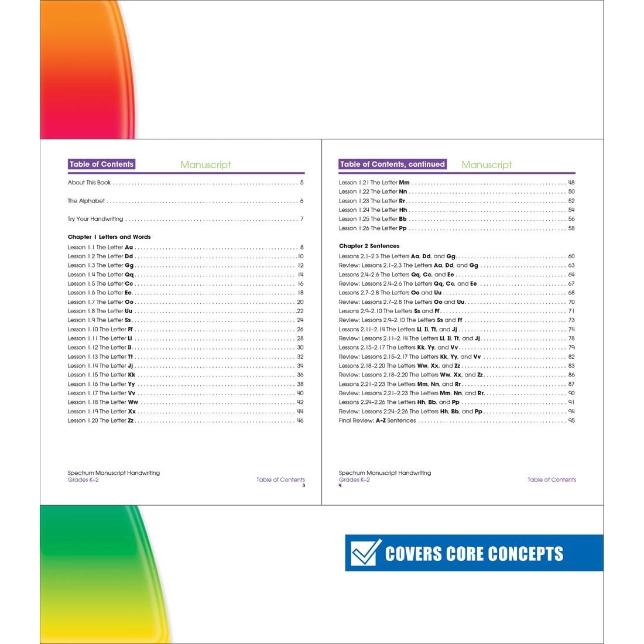This screenshot has height=644, width=644.
Task: Open Lesson 1.10 The Letter Ff
Action: click(x=101, y=329)
